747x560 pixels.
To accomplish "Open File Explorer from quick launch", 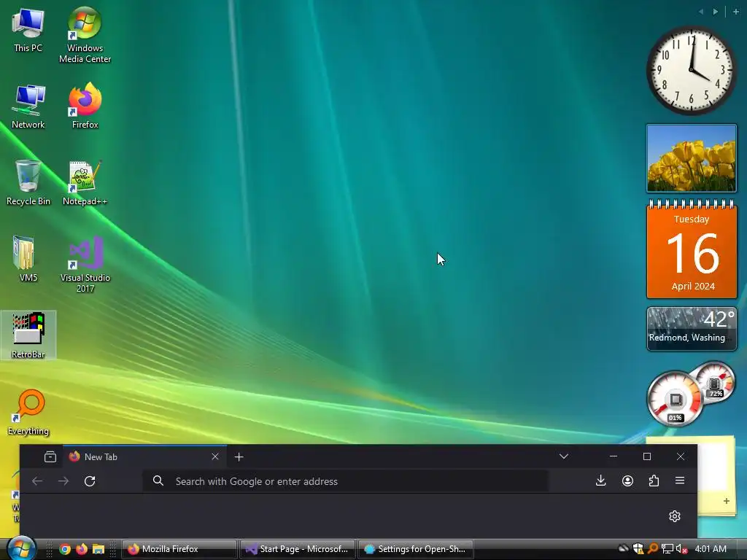I will pyautogui.click(x=98, y=549).
